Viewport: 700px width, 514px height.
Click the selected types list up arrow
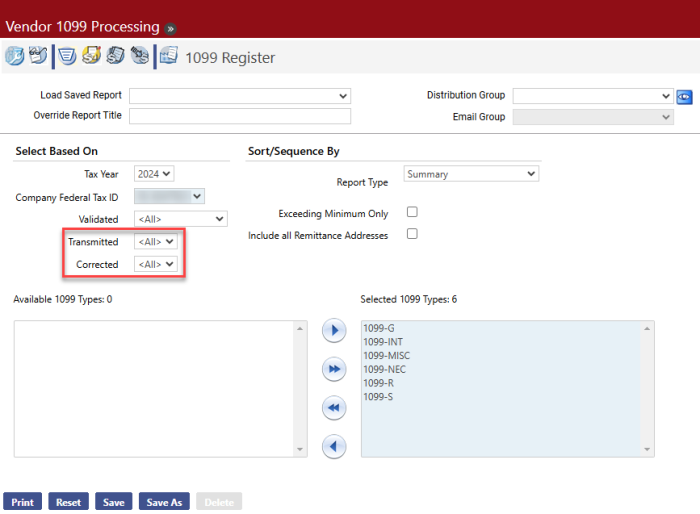(x=647, y=329)
